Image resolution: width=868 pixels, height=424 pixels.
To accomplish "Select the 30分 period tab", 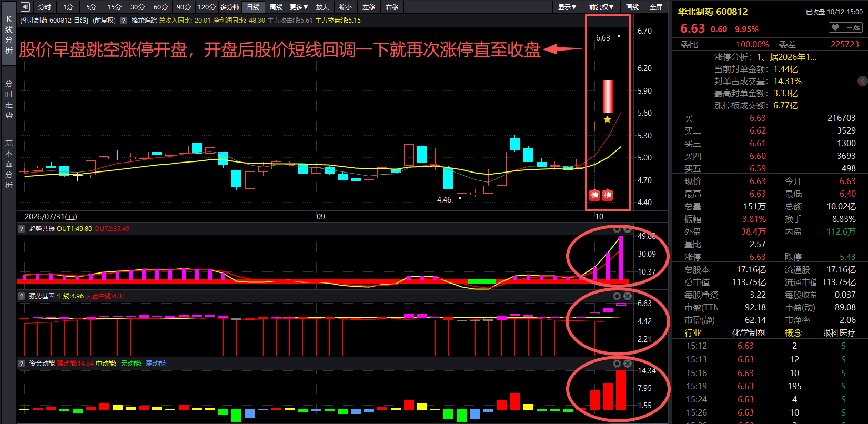I will 138,7.
